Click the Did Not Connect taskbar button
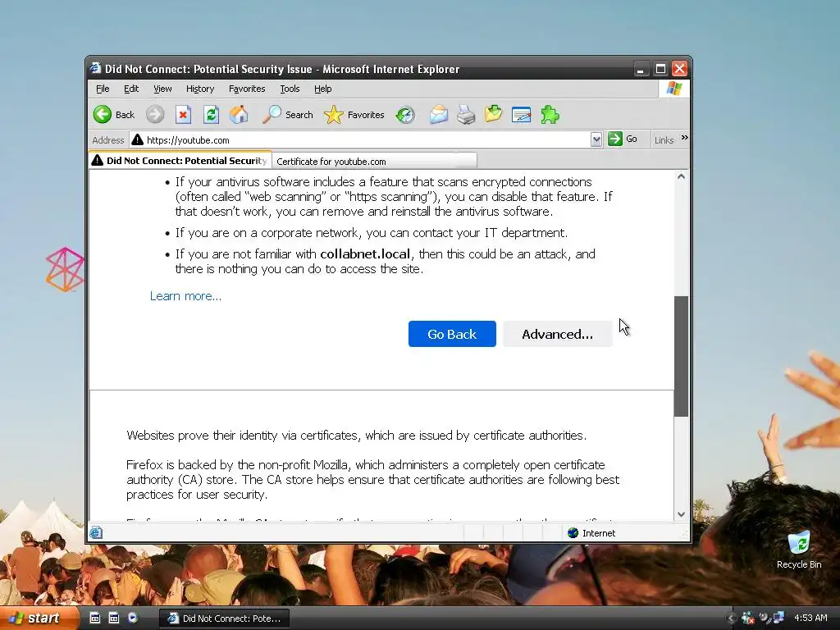Image resolution: width=840 pixels, height=630 pixels. pos(225,619)
